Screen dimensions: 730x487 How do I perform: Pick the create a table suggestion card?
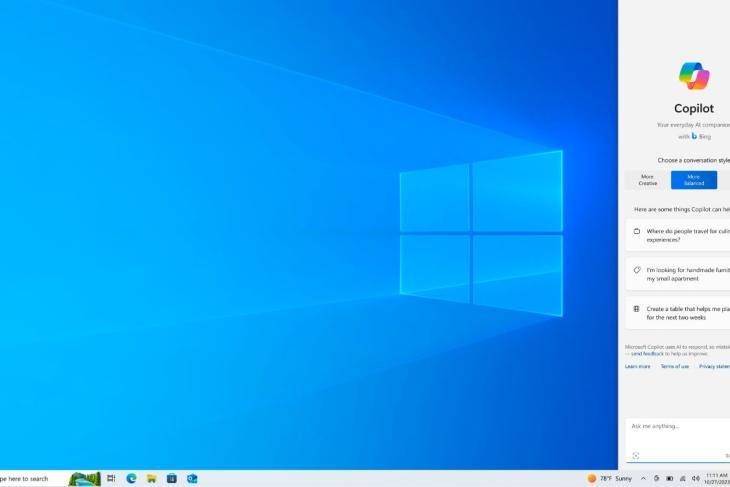coord(678,313)
